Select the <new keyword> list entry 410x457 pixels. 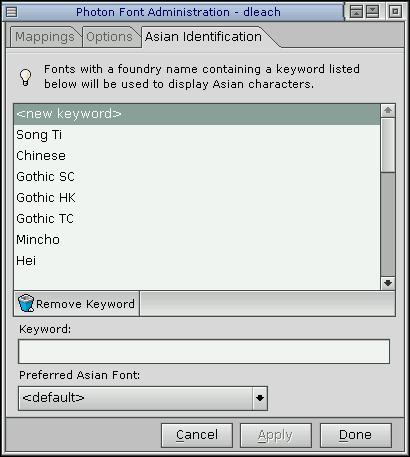coord(197,114)
